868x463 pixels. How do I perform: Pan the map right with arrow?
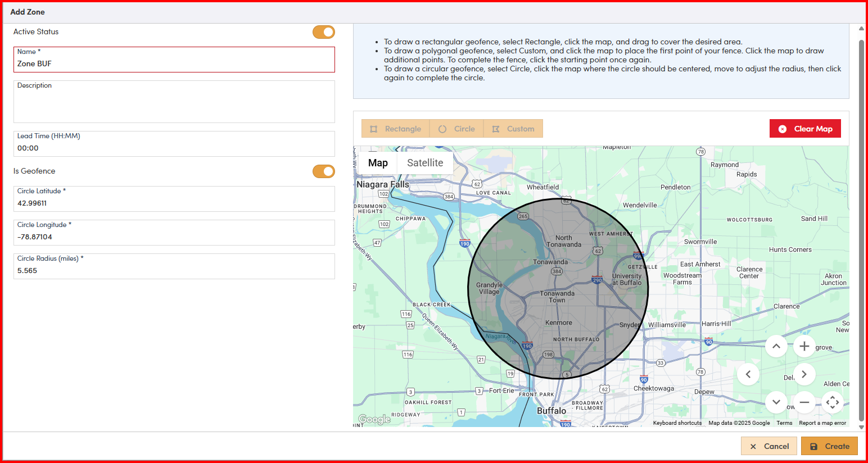tap(804, 374)
